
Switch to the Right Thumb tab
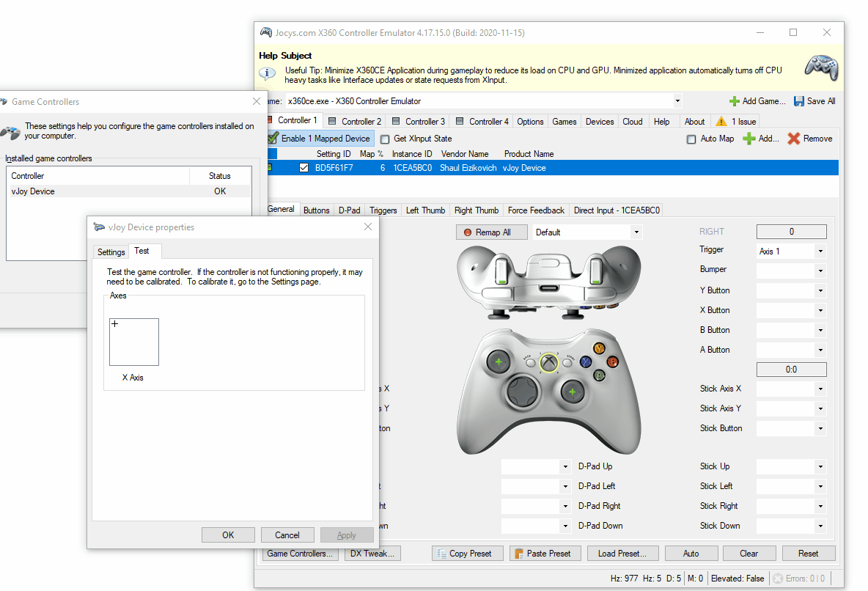coord(476,210)
